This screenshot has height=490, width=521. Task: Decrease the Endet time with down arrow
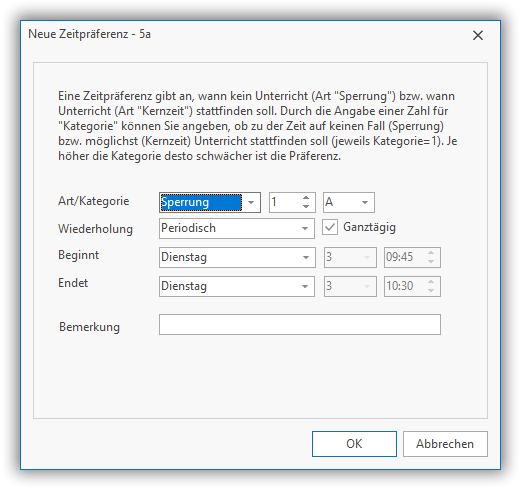click(x=431, y=291)
